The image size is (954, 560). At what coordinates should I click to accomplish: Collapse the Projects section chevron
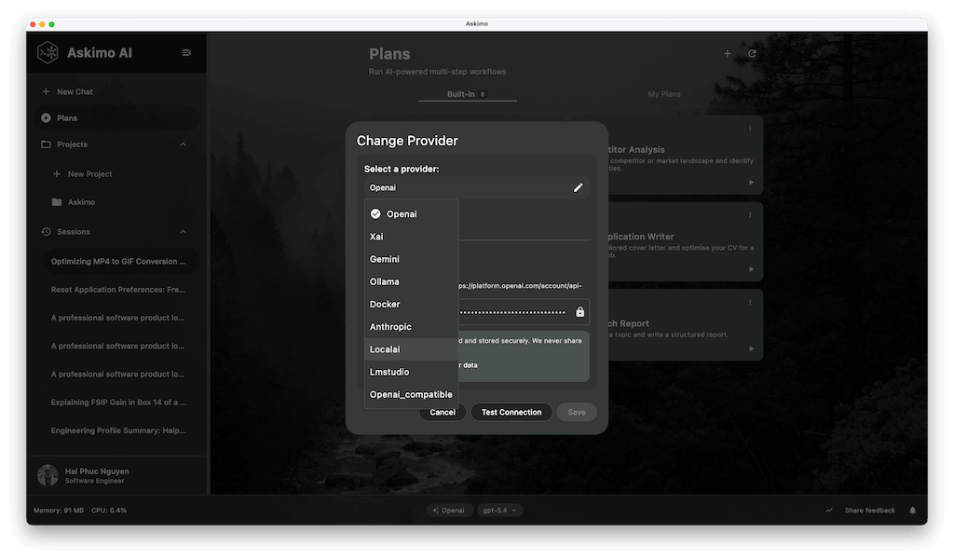pyautogui.click(x=184, y=144)
